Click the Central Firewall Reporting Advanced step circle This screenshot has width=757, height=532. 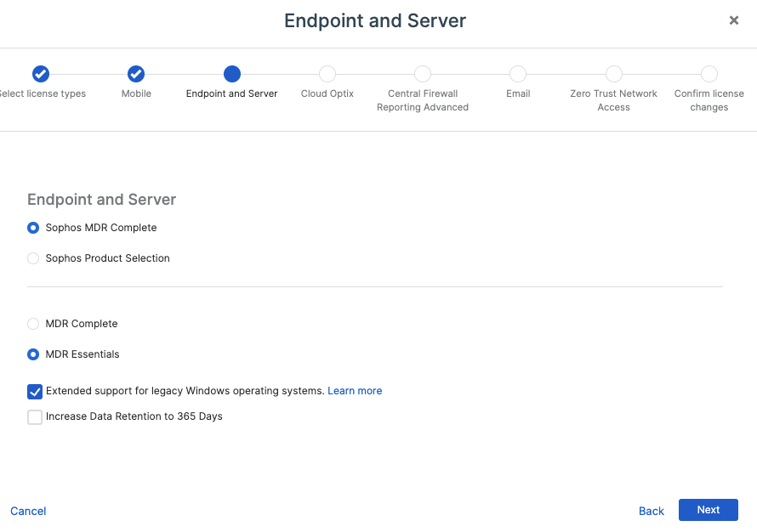click(423, 74)
